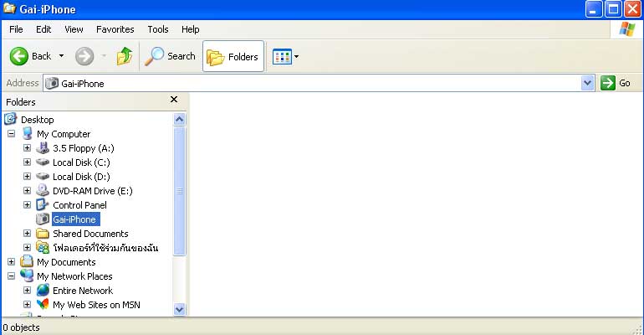
Task: Select the Thai-named shared folder icon
Action: (x=43, y=247)
